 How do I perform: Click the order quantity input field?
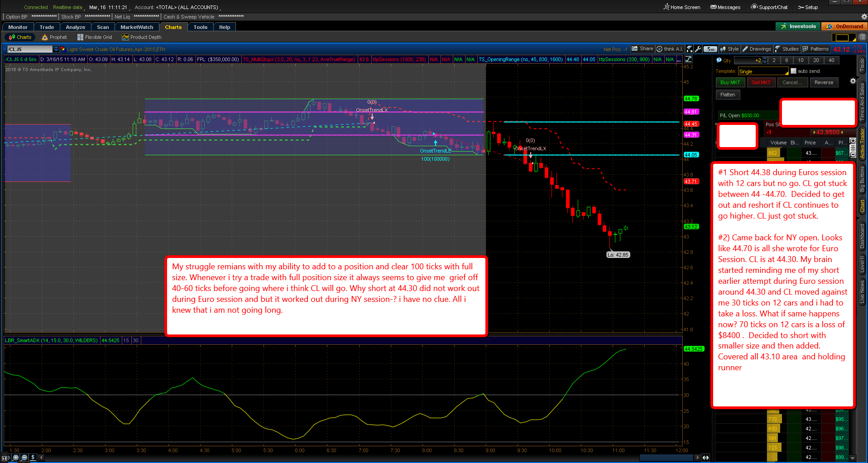(748, 60)
